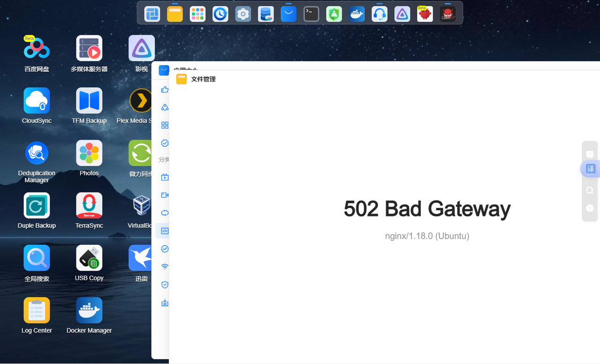This screenshot has width=600, height=364.
Task: Launch TFM Backup from the desktop
Action: (89, 100)
